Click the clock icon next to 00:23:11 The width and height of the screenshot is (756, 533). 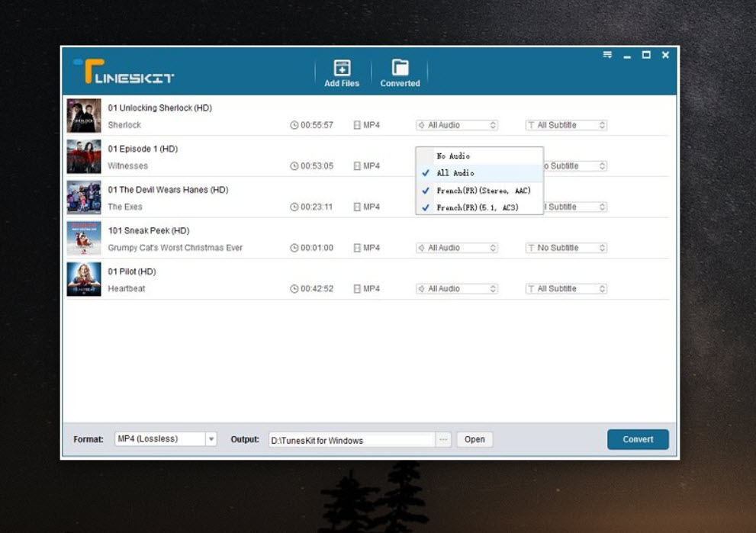[294, 207]
